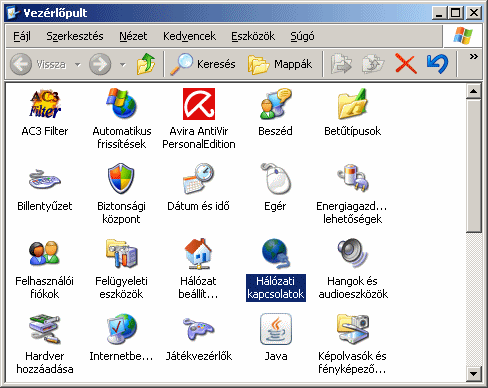Click the 'Billentyűzet' label text
This screenshot has width=488, height=388.
tap(45, 206)
